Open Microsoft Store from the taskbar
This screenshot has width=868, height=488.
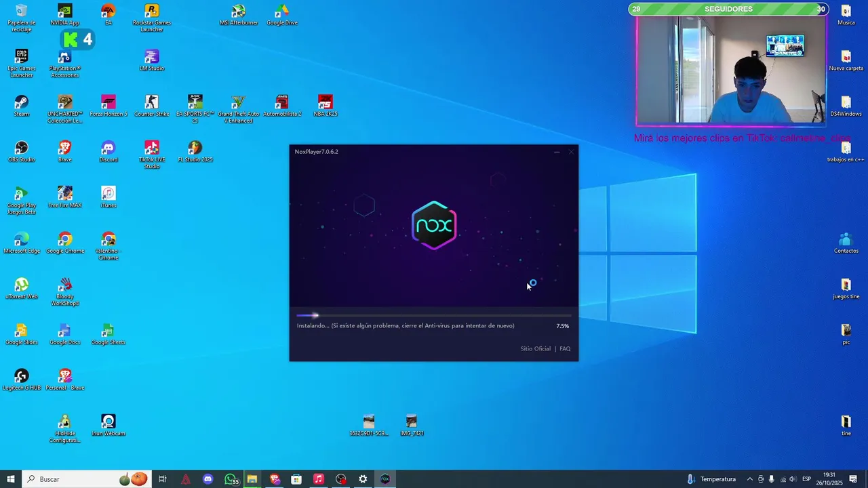pos(296,479)
